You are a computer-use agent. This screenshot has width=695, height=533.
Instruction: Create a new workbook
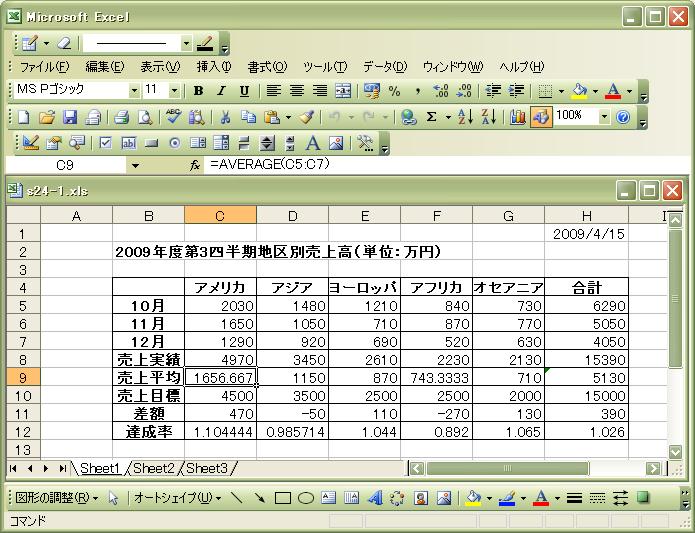click(23, 117)
